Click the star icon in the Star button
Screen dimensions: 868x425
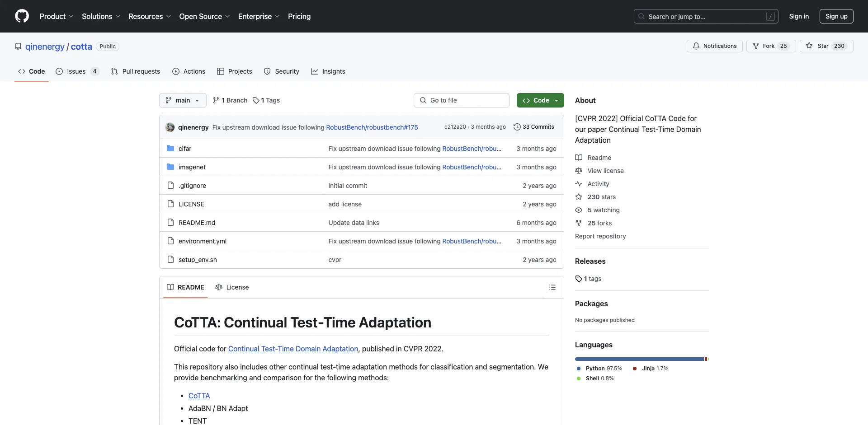[809, 46]
